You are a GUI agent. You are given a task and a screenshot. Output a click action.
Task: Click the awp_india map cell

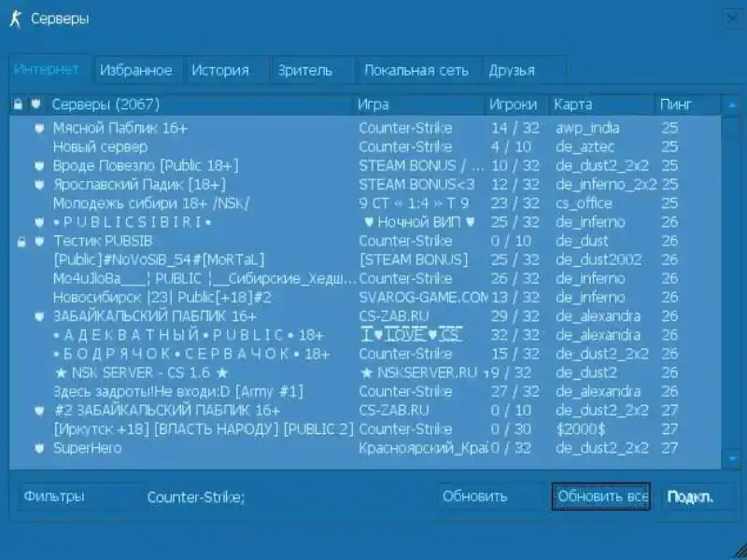coord(587,128)
